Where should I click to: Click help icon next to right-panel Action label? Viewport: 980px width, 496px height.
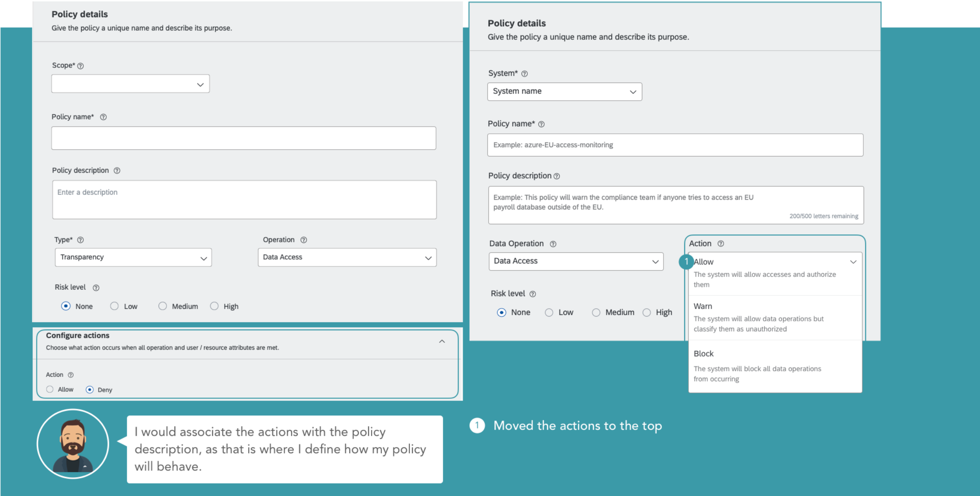[x=720, y=243]
